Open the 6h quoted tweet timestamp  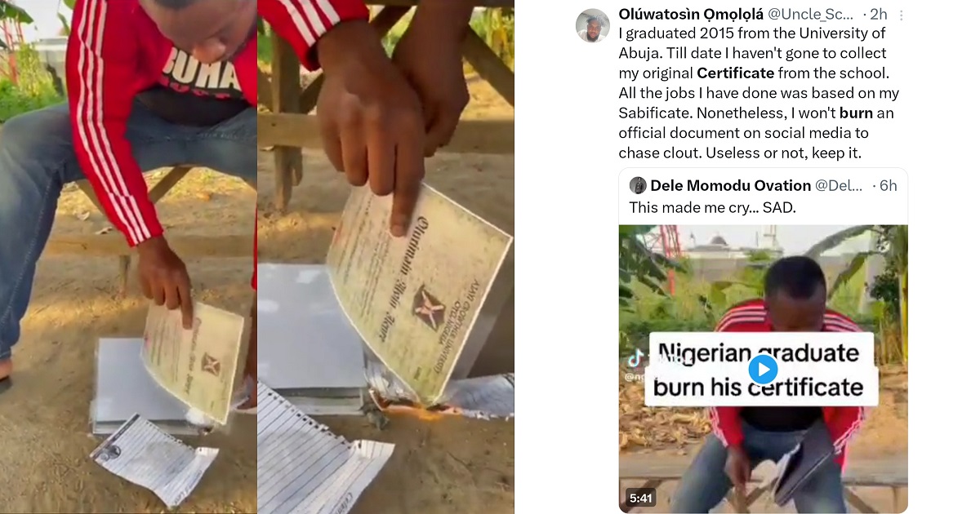[888, 185]
